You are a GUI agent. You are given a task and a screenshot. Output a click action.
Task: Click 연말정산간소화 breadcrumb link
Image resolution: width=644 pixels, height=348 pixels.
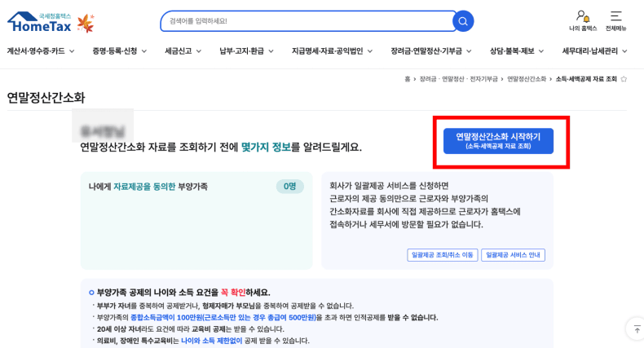click(527, 79)
